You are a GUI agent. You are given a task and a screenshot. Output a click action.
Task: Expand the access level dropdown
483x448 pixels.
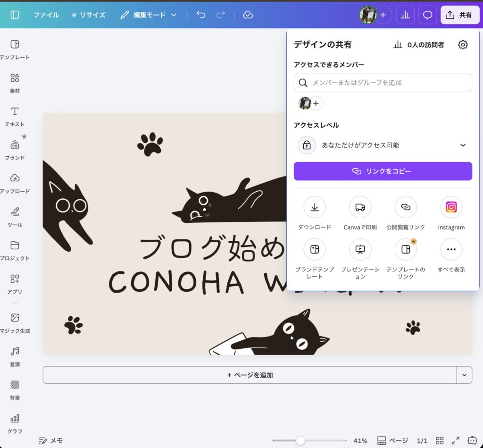(463, 145)
